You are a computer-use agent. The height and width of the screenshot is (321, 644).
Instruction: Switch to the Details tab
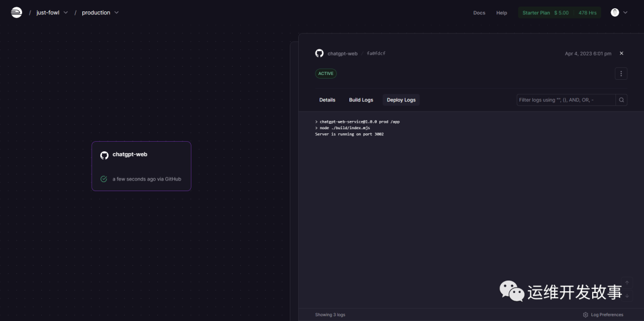tap(327, 100)
